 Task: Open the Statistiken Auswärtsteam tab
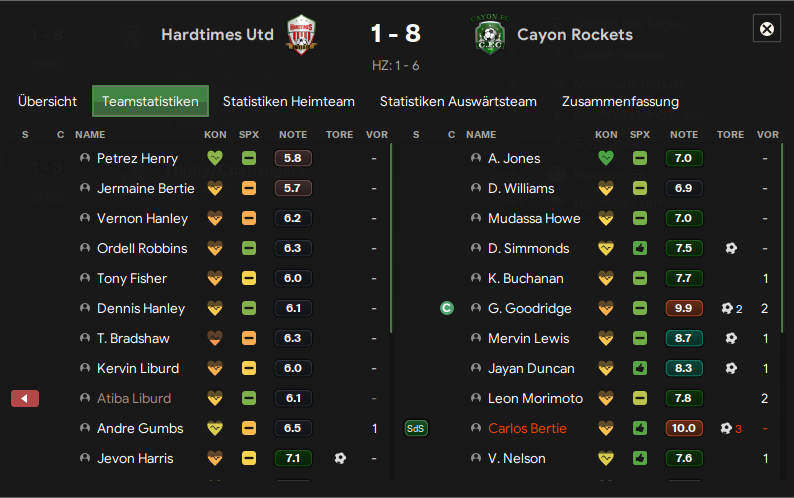pos(458,101)
